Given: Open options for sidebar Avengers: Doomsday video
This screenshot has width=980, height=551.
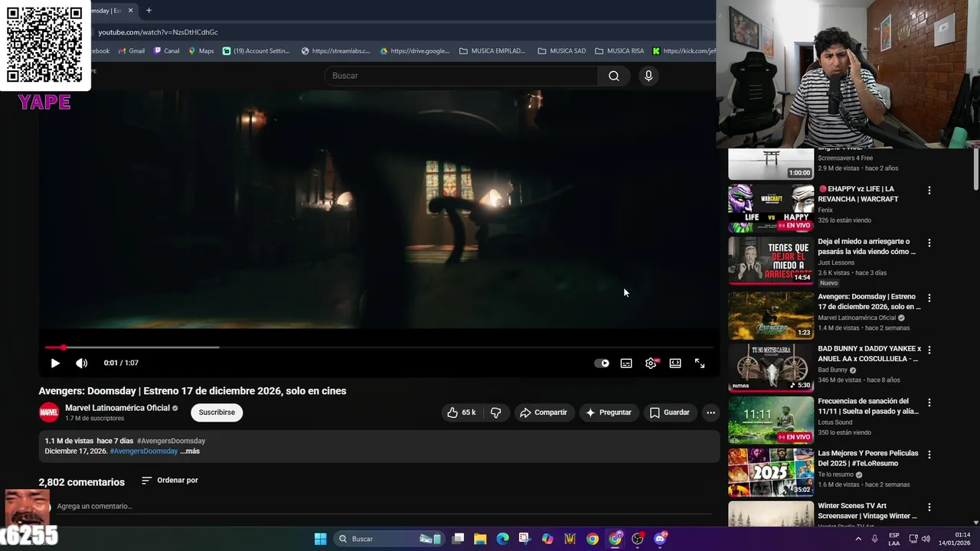Looking at the screenshot, I should point(929,298).
